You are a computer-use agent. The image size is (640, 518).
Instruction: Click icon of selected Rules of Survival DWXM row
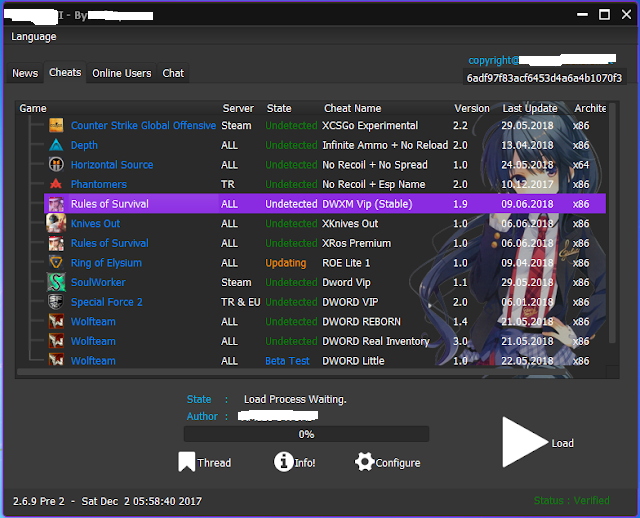[56, 204]
